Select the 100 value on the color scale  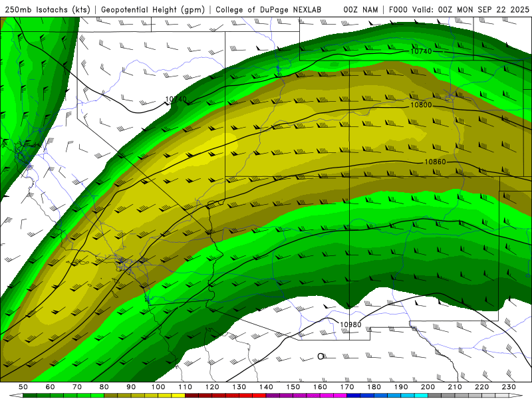158,387
